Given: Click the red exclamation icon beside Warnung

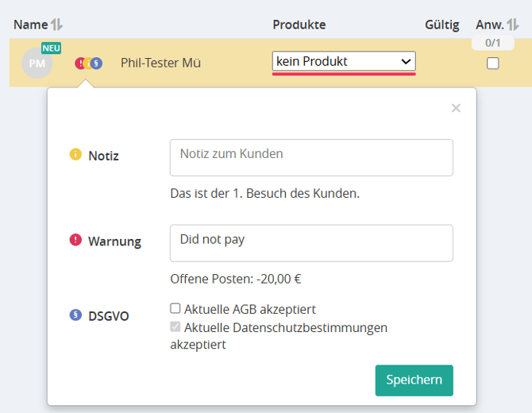Looking at the screenshot, I should 75,240.
